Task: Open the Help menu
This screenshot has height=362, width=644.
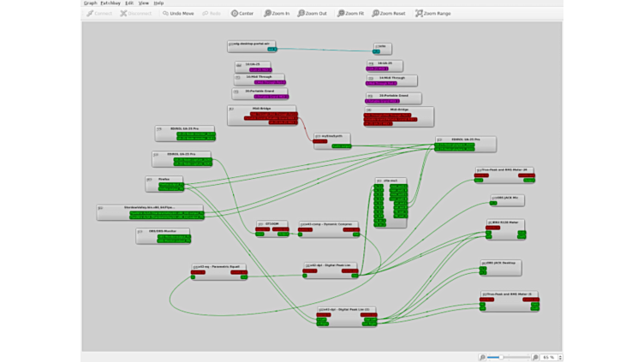Action: [158, 3]
